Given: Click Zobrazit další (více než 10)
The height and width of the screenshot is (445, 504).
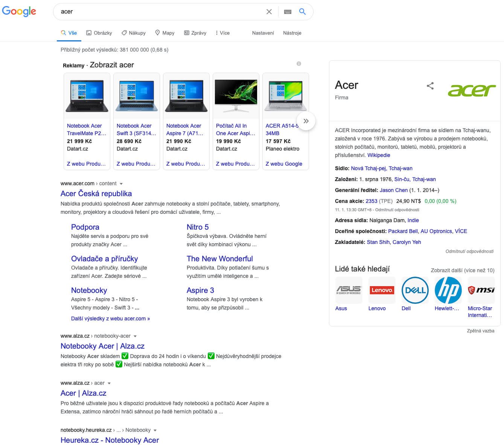Looking at the screenshot, I should point(463,270).
